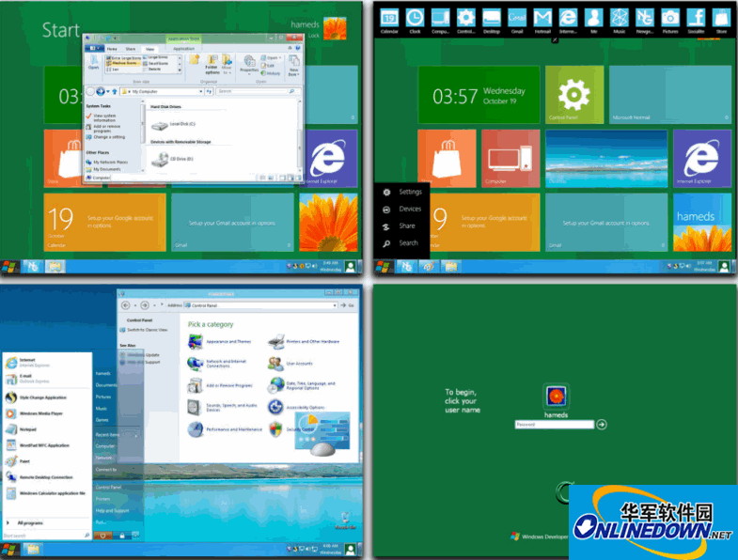Open the Desktop seascape tile
The width and height of the screenshot is (738, 560).
click(606, 159)
